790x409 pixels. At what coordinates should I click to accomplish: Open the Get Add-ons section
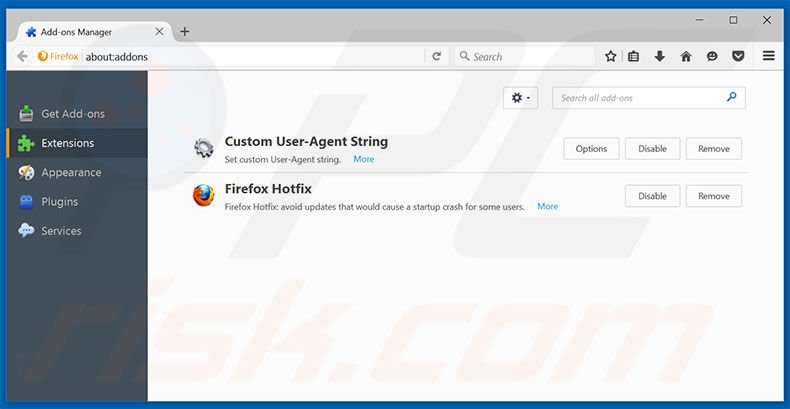(77, 114)
